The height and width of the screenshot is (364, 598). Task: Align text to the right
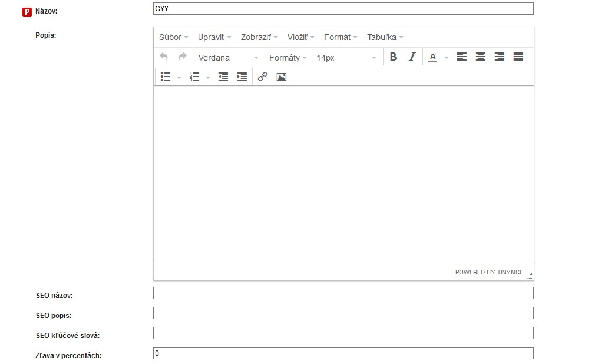(x=500, y=57)
